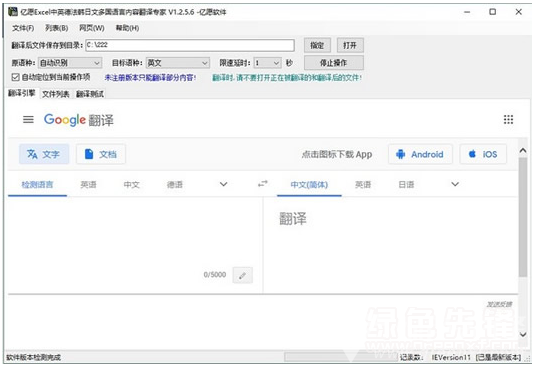Toggle 自动定位到当前操作项 checkbox
This screenshot has width=535, height=367.
tap(15, 77)
